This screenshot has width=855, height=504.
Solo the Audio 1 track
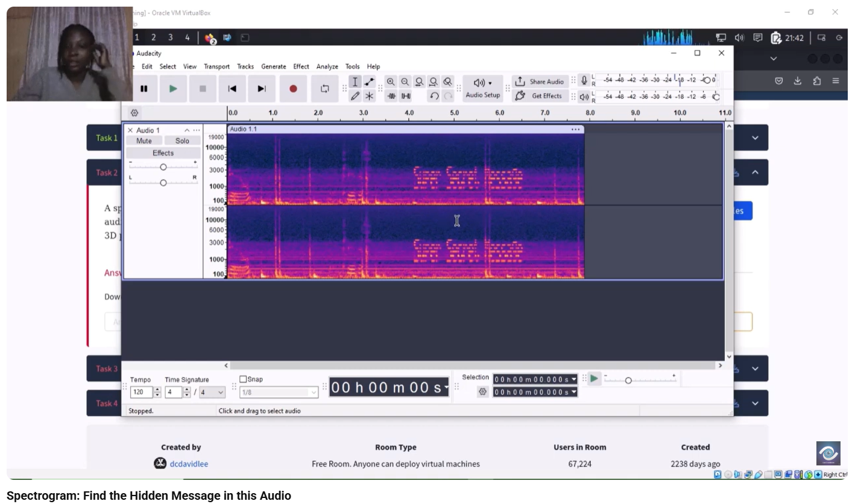tap(182, 140)
